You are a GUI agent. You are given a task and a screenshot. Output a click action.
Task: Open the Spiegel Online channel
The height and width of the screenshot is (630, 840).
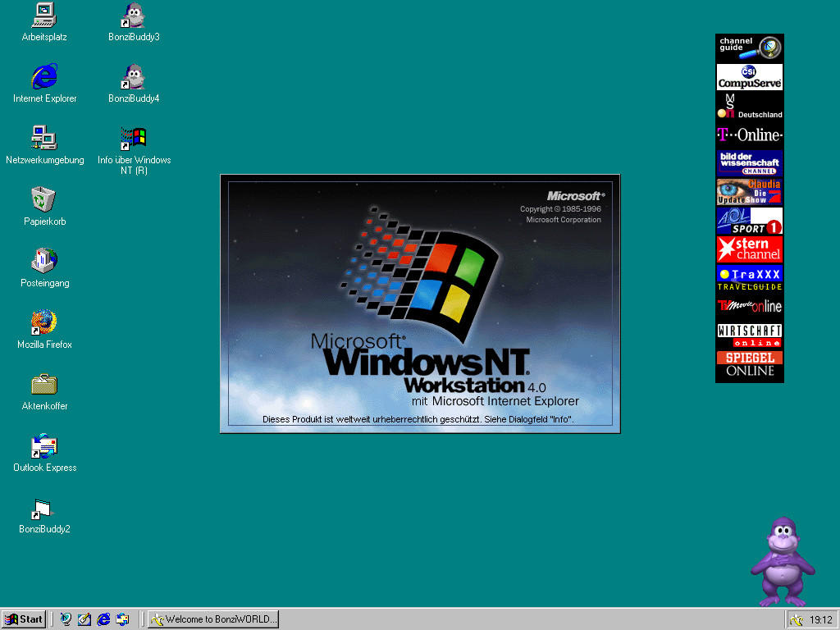click(x=749, y=363)
